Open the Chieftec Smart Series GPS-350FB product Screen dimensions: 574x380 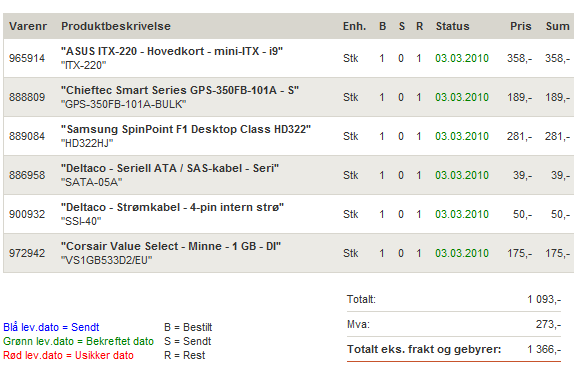180,90
